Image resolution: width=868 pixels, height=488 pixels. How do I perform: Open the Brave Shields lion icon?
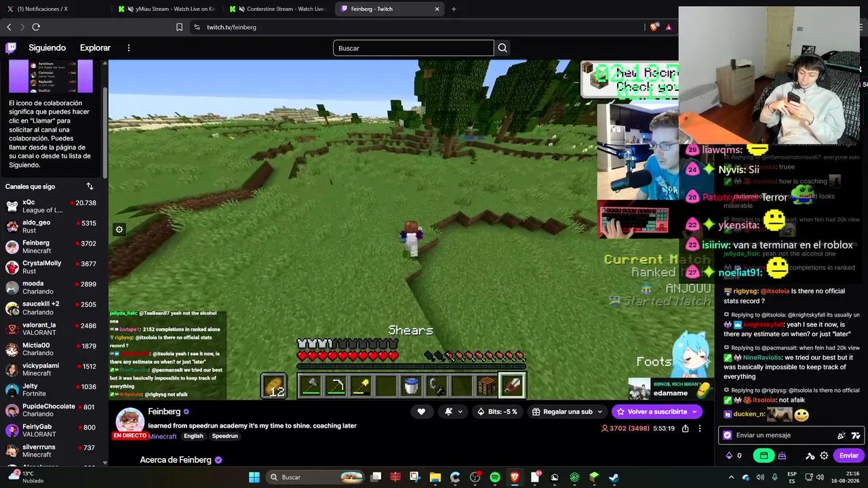654,27
